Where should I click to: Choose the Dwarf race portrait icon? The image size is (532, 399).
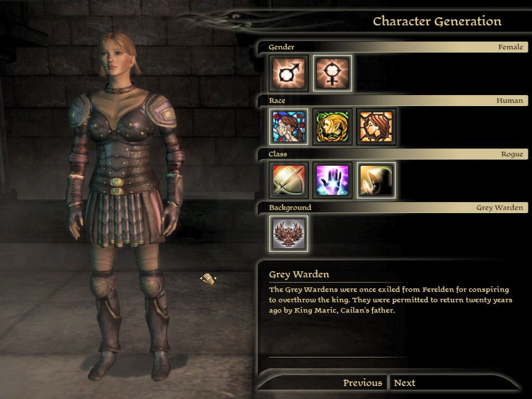(376, 127)
